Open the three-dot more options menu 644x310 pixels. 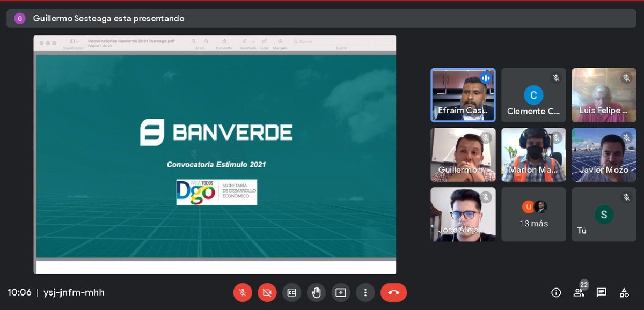[365, 292]
